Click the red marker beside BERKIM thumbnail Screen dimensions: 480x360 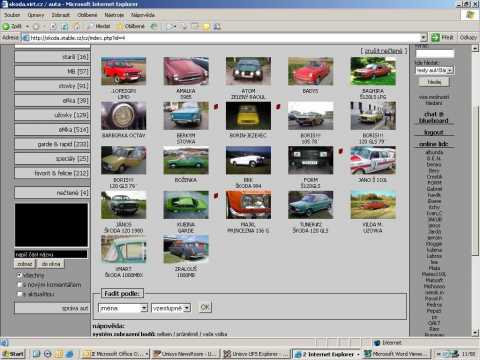pos(216,107)
